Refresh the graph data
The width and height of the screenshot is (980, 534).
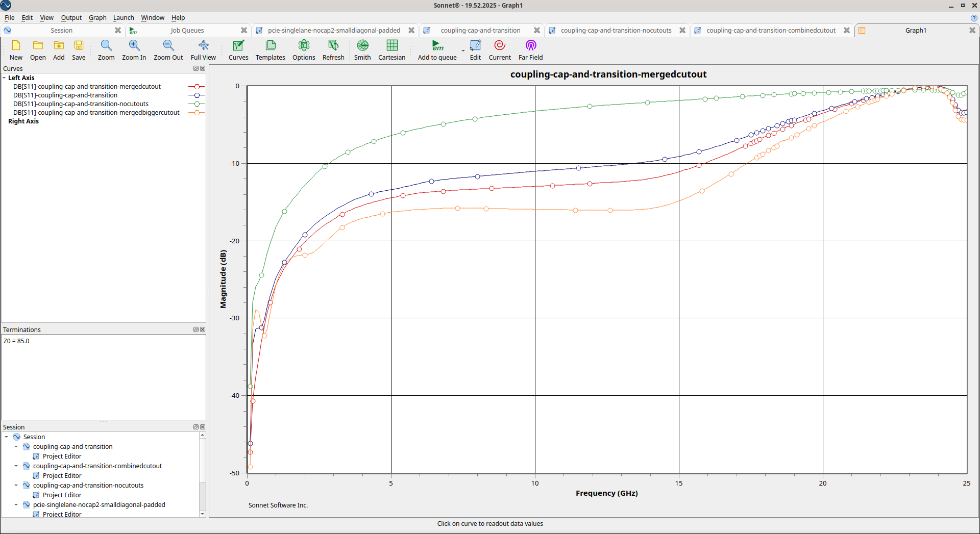point(333,50)
